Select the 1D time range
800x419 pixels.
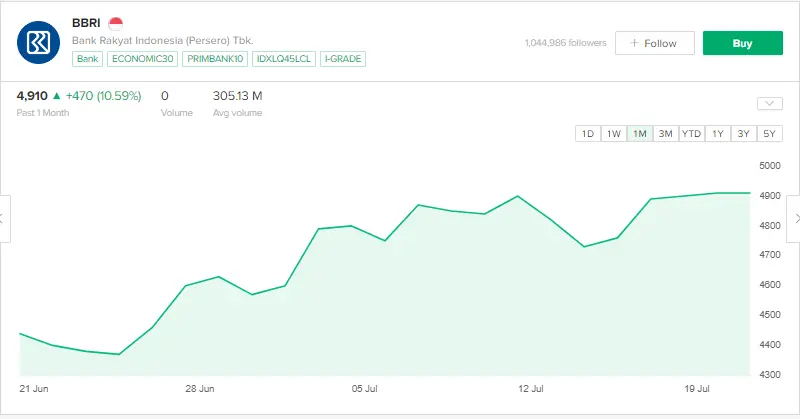point(588,134)
